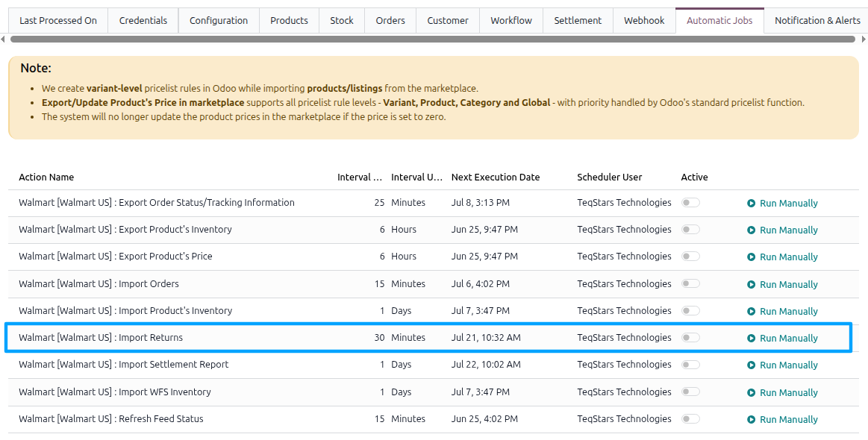
Task: Click the Active column header
Action: pos(694,177)
